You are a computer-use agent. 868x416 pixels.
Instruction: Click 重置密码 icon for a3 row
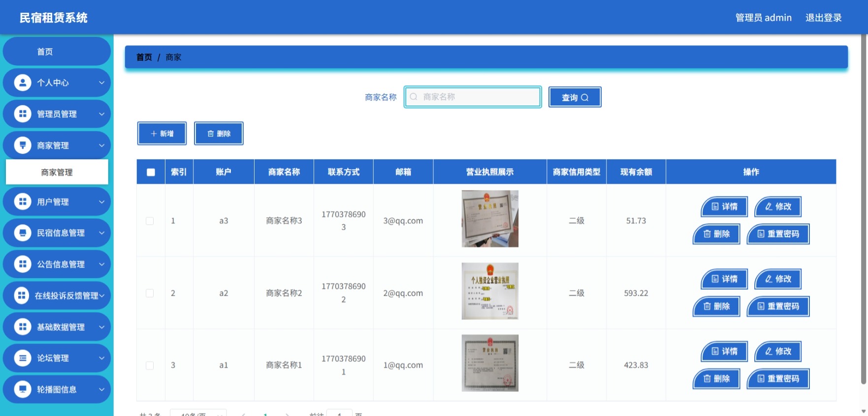point(761,234)
